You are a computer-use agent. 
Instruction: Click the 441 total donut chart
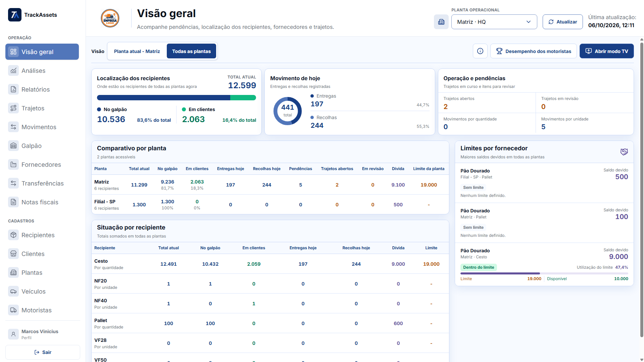point(288,111)
